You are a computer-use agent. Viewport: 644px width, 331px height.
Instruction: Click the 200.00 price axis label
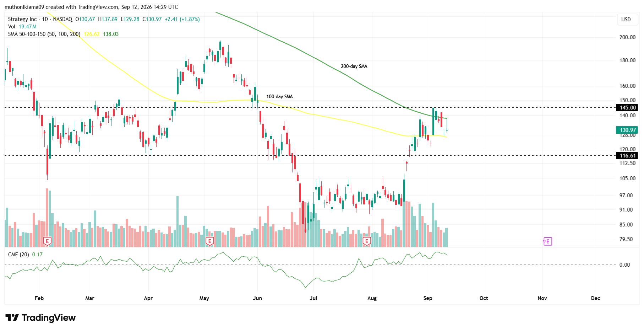pos(627,37)
